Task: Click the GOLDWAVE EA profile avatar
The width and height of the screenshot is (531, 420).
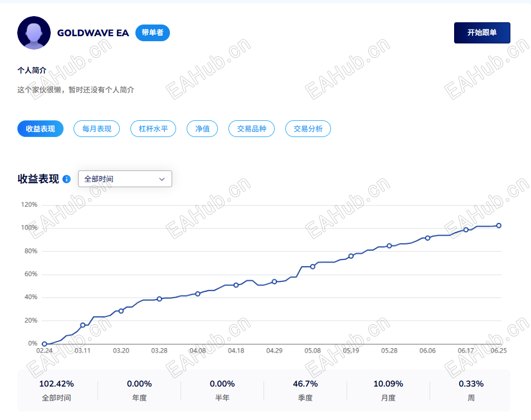Action: (x=34, y=33)
